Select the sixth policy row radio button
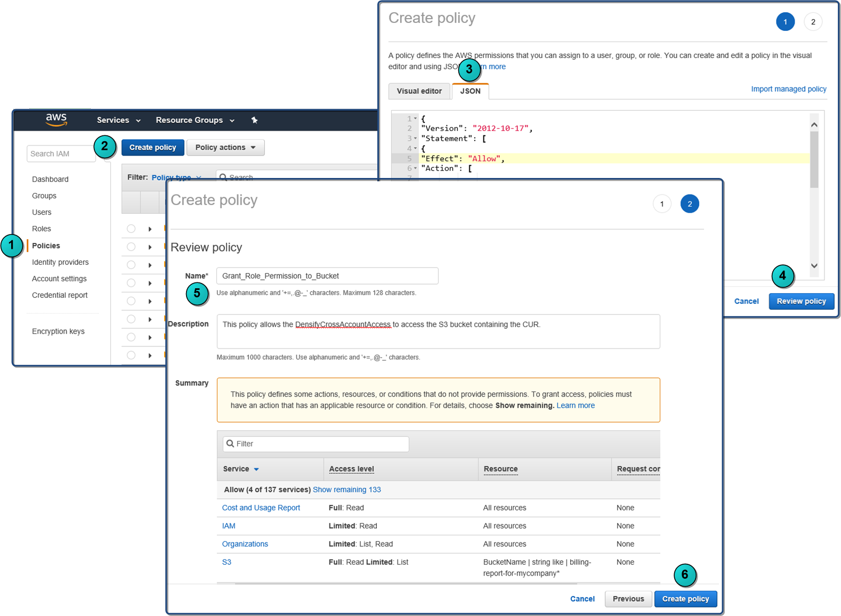This screenshot has width=841, height=616. coord(131,319)
